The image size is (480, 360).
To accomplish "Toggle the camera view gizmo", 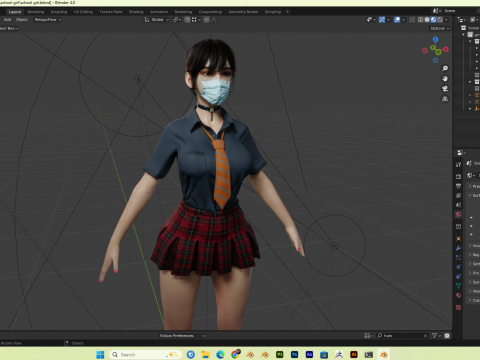I will 445,89.
